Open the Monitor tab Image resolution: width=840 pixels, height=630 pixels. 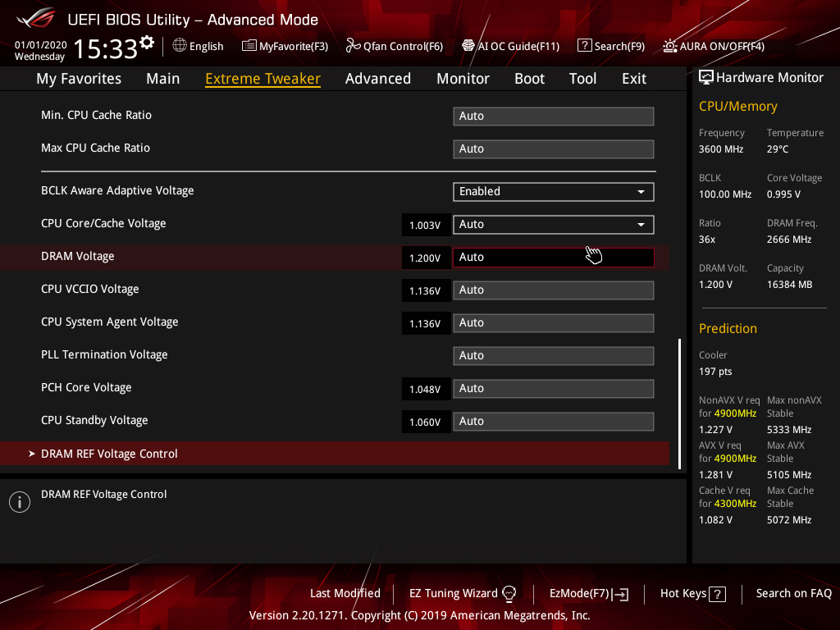click(463, 79)
